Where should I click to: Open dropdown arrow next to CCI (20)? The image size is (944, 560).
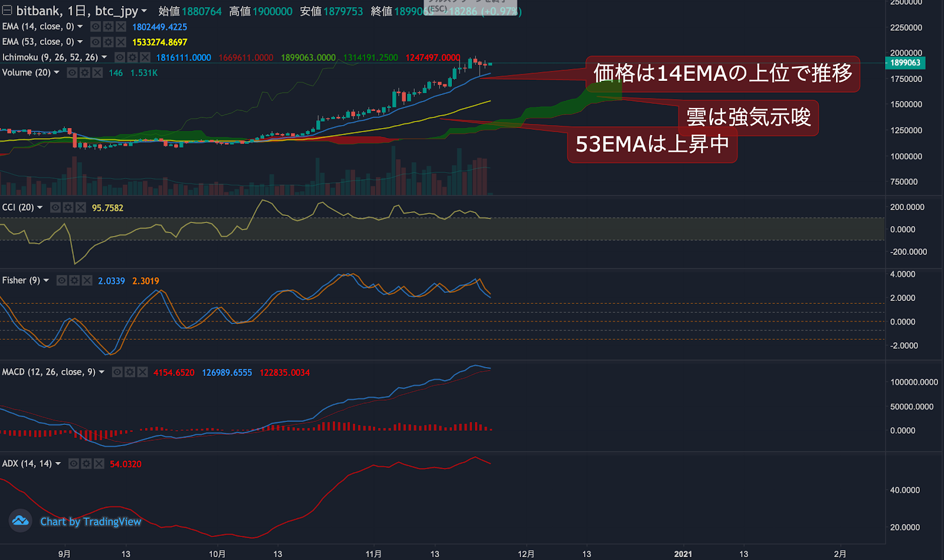pos(40,208)
